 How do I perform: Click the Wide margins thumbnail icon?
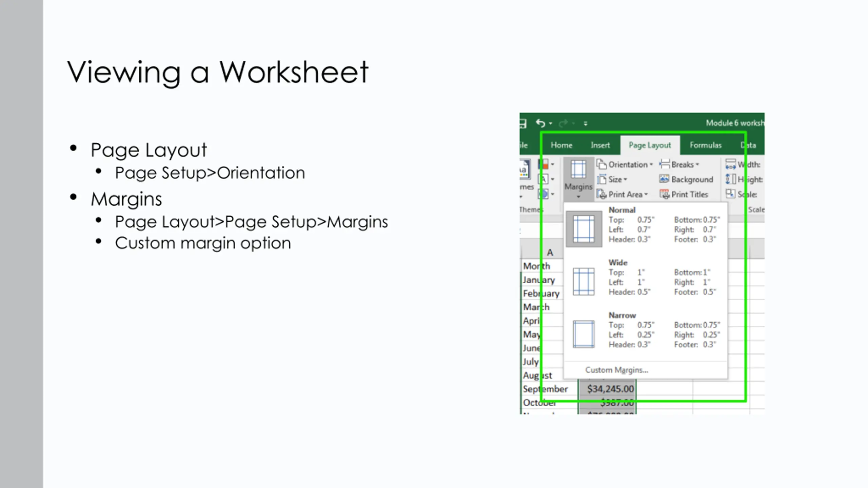[x=584, y=281]
